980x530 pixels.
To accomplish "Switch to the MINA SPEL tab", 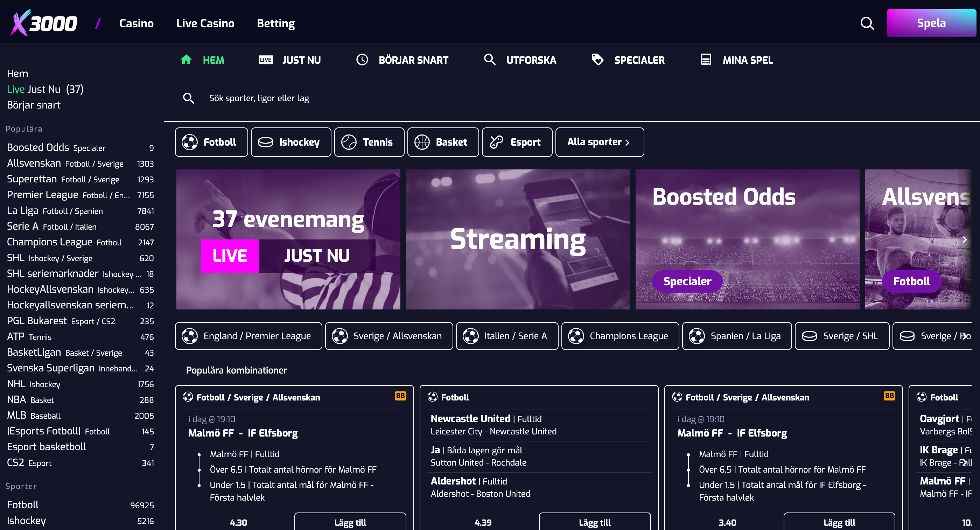I will pos(736,60).
